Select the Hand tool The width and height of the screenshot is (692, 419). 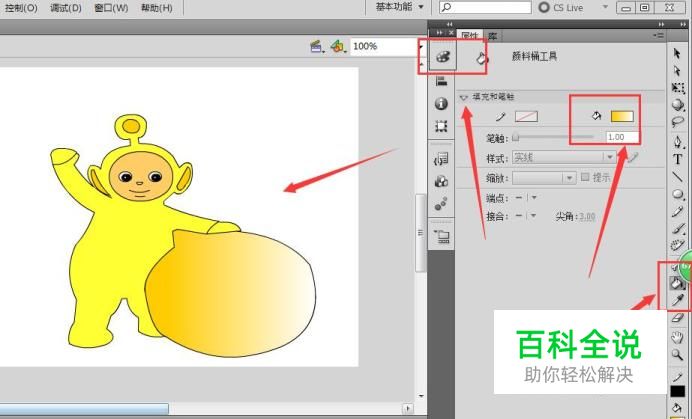[677, 338]
